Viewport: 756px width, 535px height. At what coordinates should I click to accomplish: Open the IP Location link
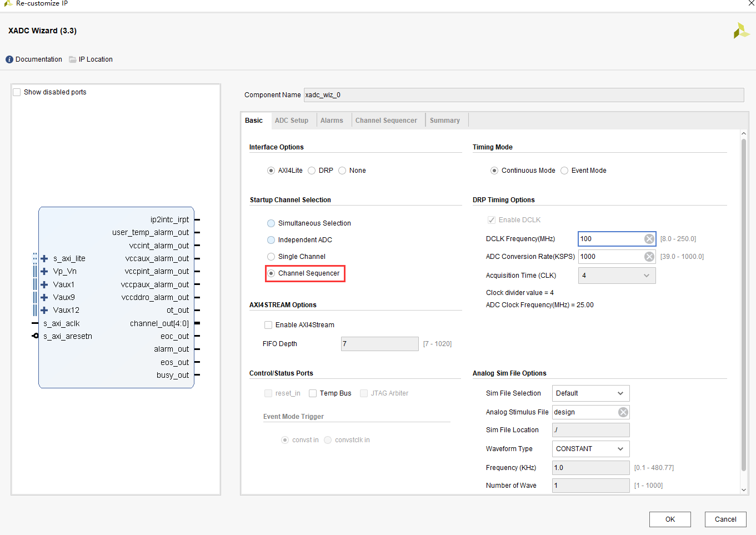96,59
